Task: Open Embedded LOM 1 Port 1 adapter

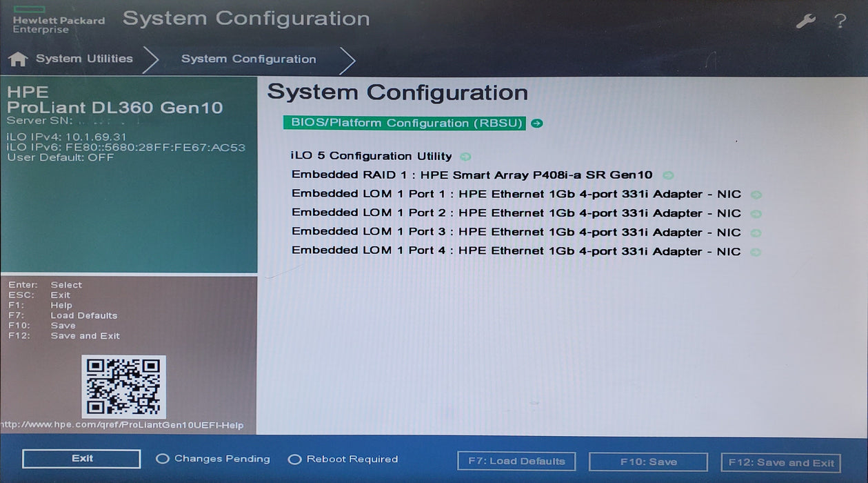Action: [516, 195]
